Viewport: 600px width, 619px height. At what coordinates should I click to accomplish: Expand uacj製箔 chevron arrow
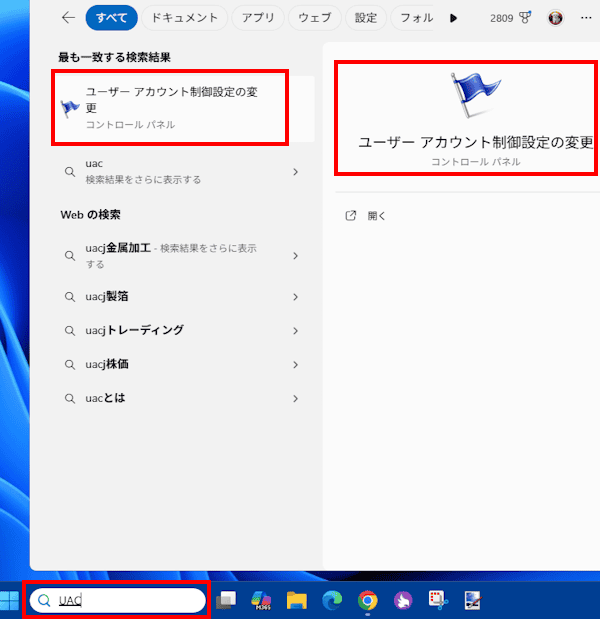(x=295, y=297)
